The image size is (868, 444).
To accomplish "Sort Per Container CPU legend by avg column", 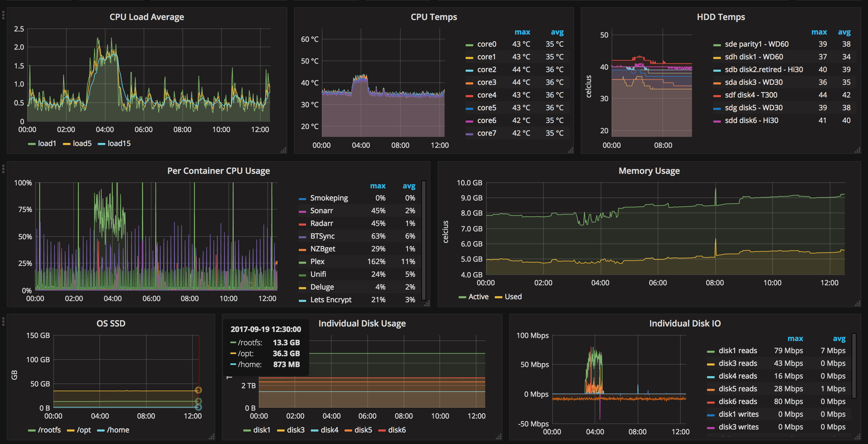I will [409, 186].
